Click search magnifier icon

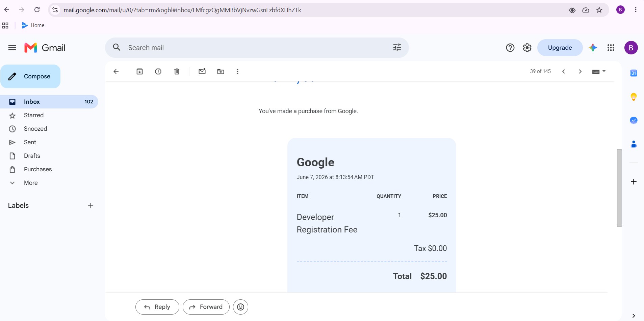click(x=117, y=47)
